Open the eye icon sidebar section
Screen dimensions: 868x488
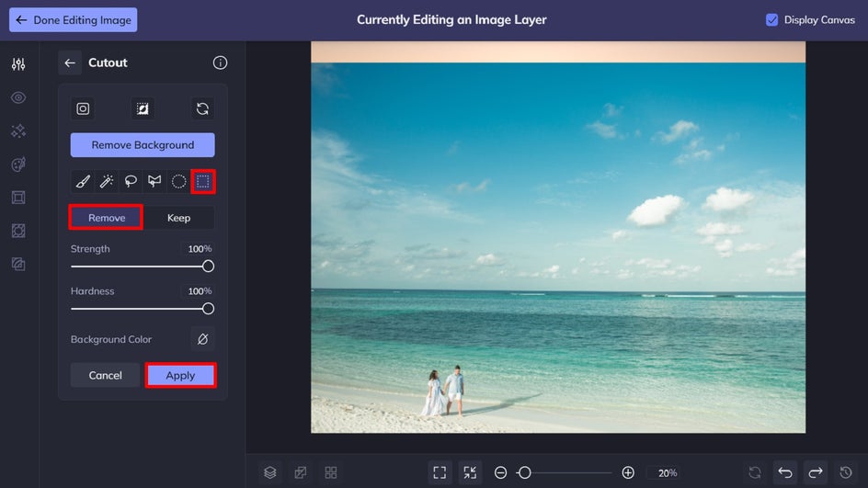pos(18,98)
